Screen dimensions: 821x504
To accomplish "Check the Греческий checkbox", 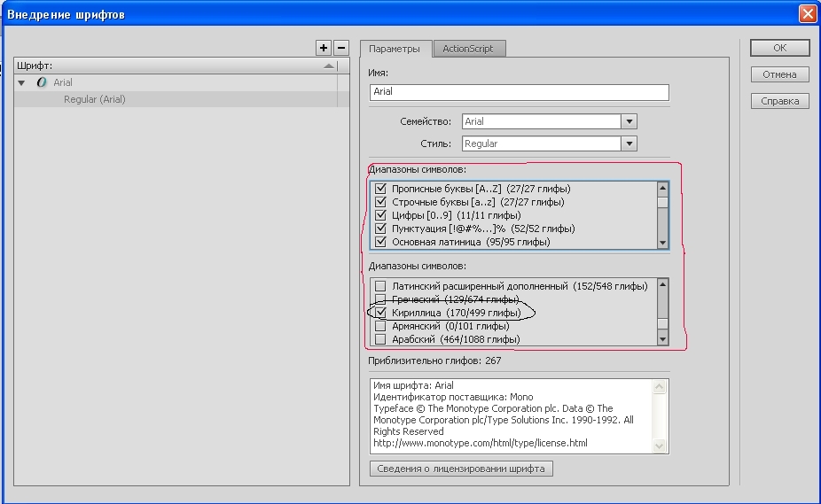I will pos(380,299).
